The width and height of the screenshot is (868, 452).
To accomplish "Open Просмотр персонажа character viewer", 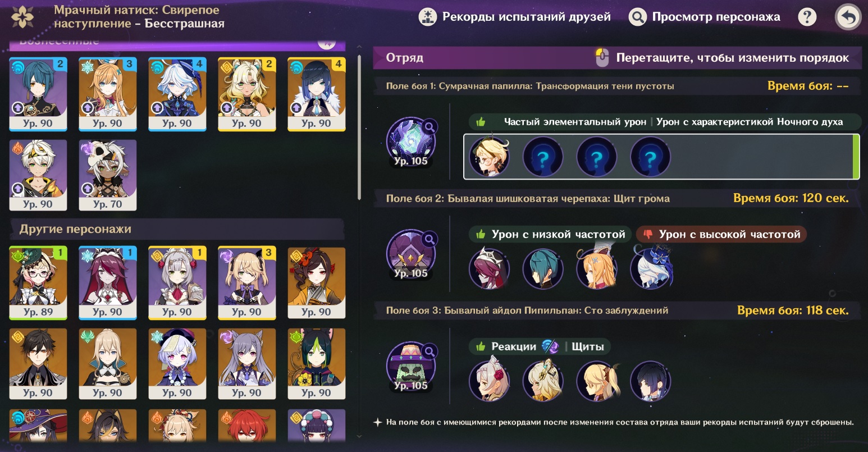I will pyautogui.click(x=704, y=17).
